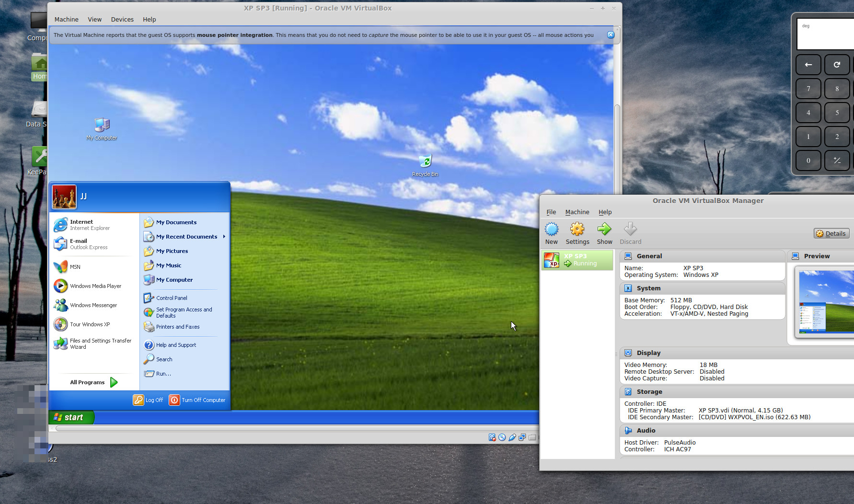Click the Details button
This screenshot has height=504, width=854.
[x=831, y=233]
